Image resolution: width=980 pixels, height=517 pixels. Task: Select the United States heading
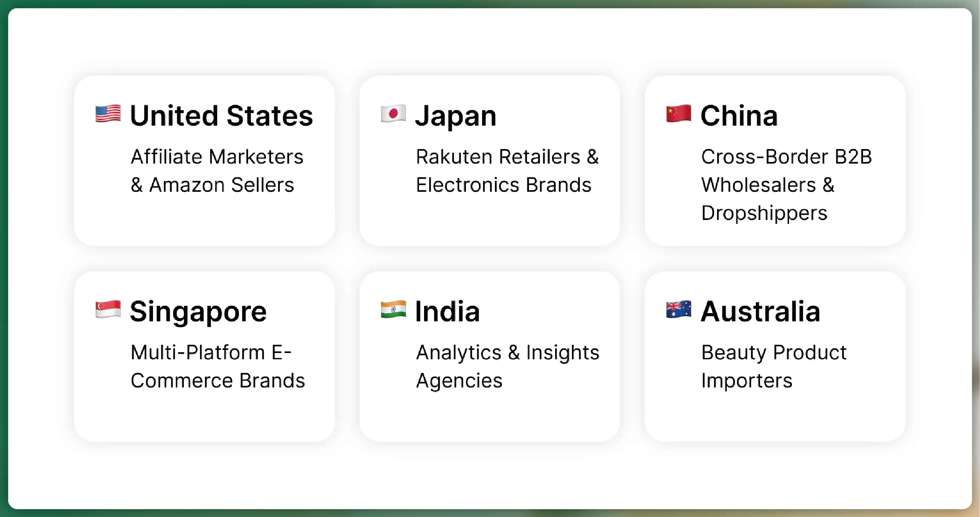221,116
